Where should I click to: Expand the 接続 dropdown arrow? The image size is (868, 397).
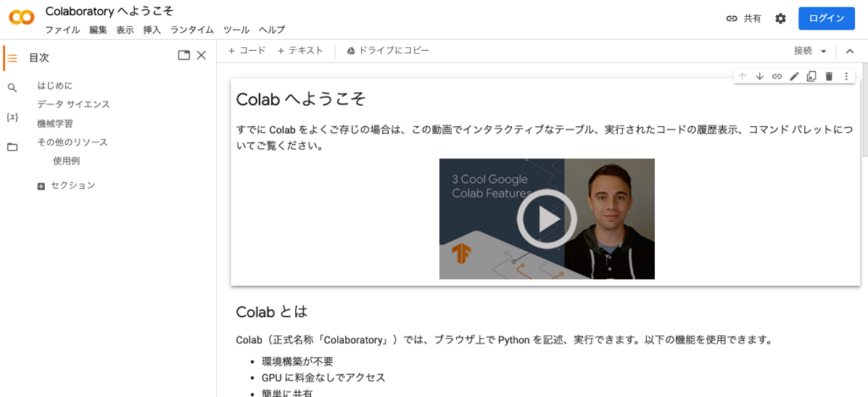click(824, 51)
